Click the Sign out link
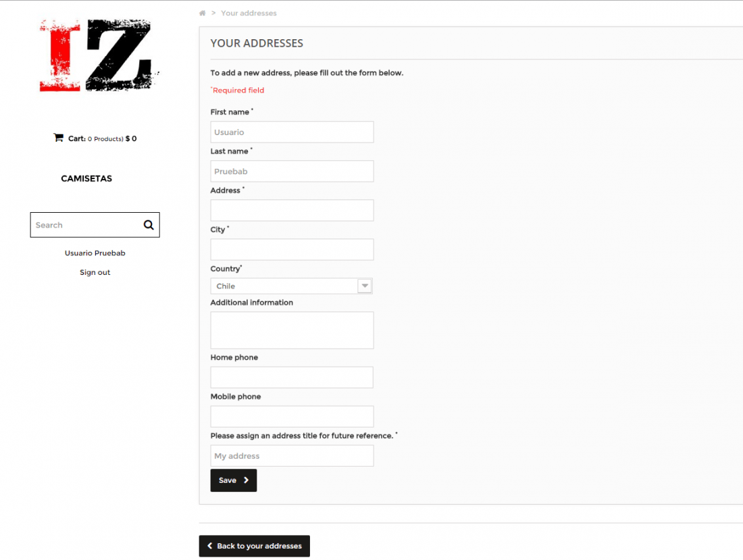This screenshot has height=560, width=743. pos(95,272)
